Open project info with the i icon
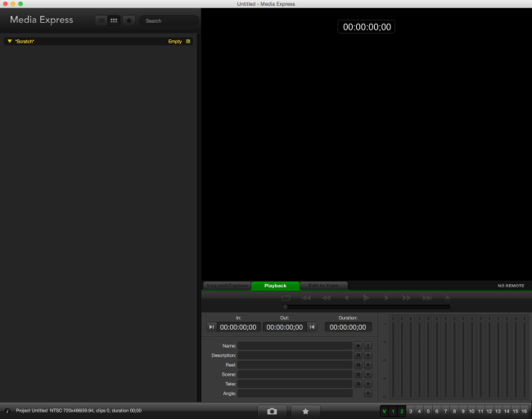532x419 pixels. [7, 411]
